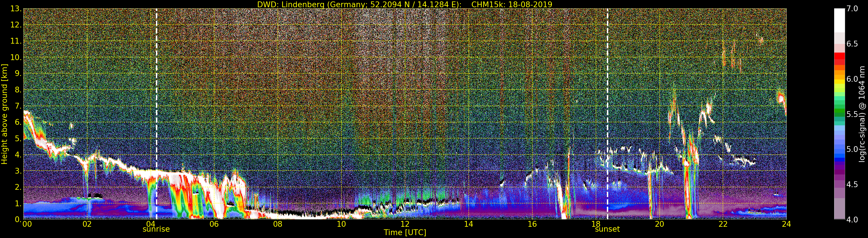Click time-axis tick label "24"
868x238 pixels.
point(786,224)
